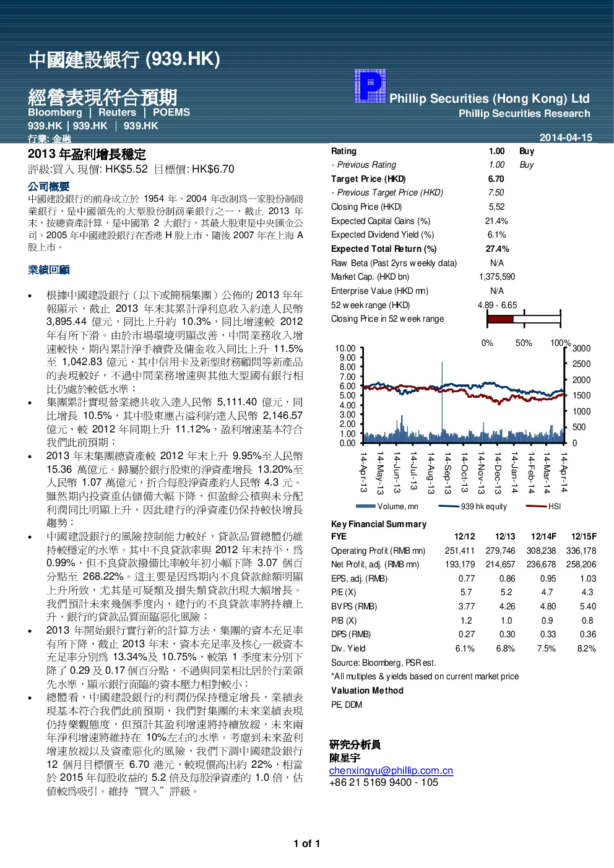614x868 pixels.
Task: Click the Phillip Securities logo icon
Action: point(370,85)
